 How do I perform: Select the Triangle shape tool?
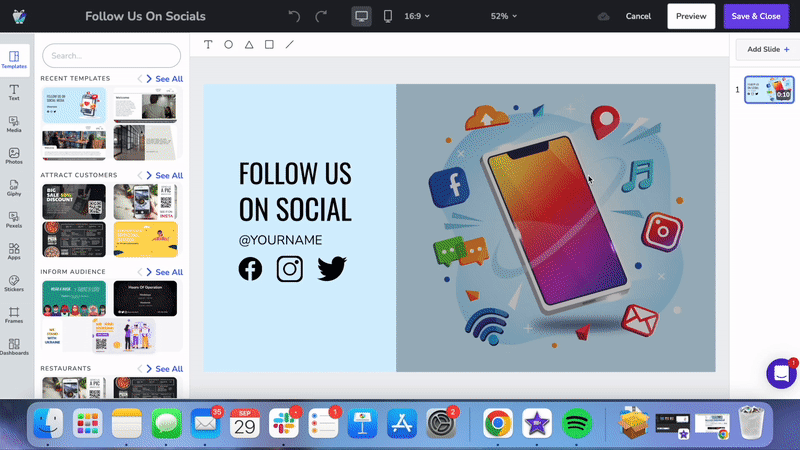[x=249, y=45]
